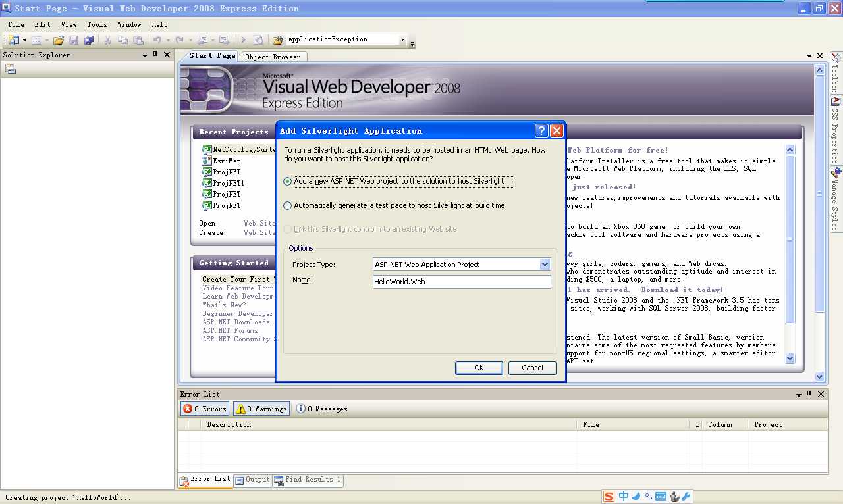Open the Error List window position dropdown
This screenshot has width=843, height=504.
(799, 394)
